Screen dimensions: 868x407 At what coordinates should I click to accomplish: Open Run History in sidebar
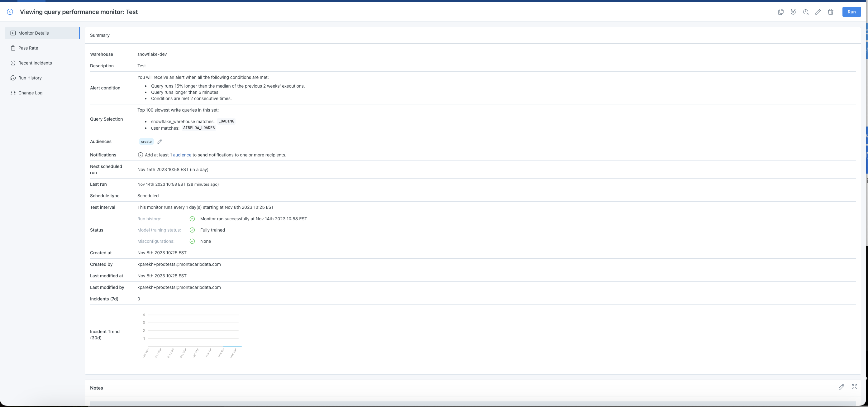coord(30,78)
